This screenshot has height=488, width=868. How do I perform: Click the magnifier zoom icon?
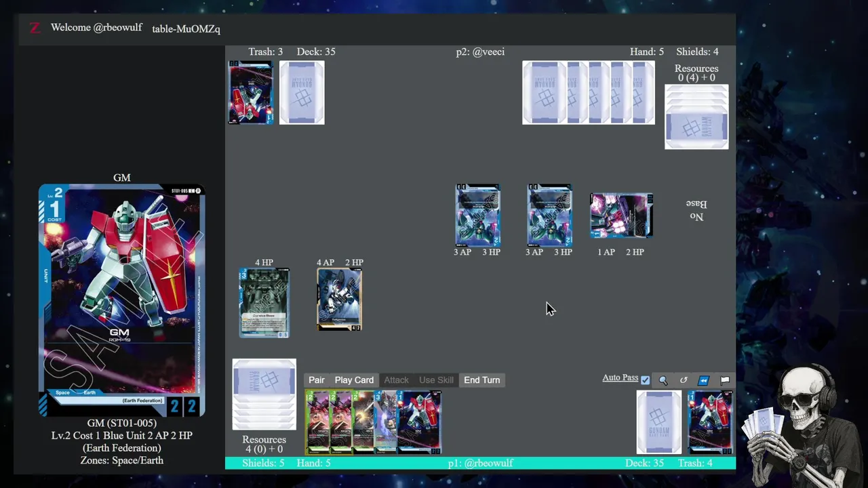click(x=663, y=380)
